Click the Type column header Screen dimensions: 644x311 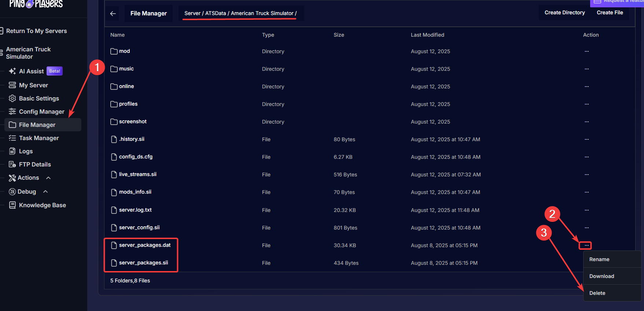[x=268, y=35]
